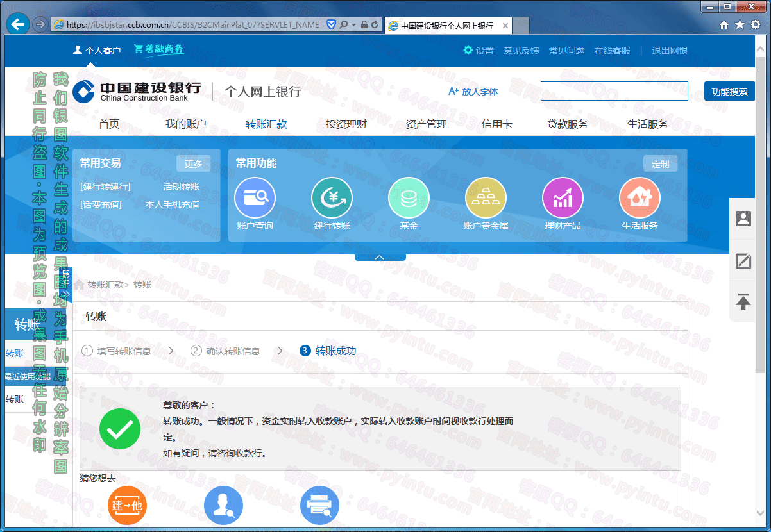Open the 首页 menu
The height and width of the screenshot is (532, 771).
pos(109,124)
